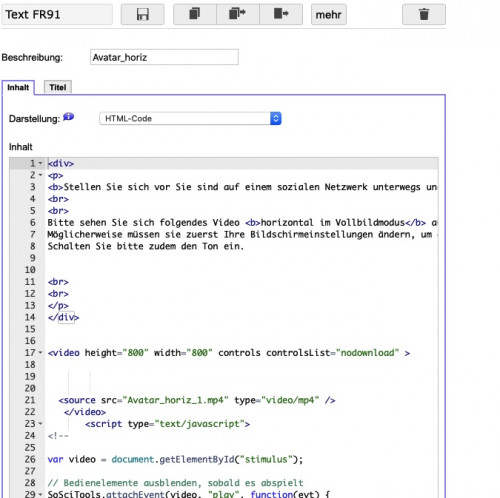Select the Inhalt tab

[x=18, y=88]
